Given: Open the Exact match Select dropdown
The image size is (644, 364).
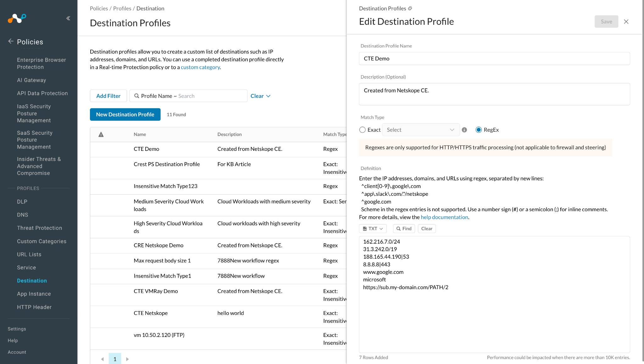Looking at the screenshot, I should (421, 130).
